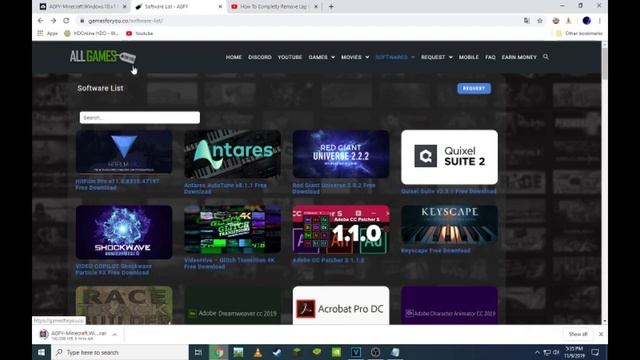
Task: Open the MOBILE nav item
Action: [x=469, y=57]
